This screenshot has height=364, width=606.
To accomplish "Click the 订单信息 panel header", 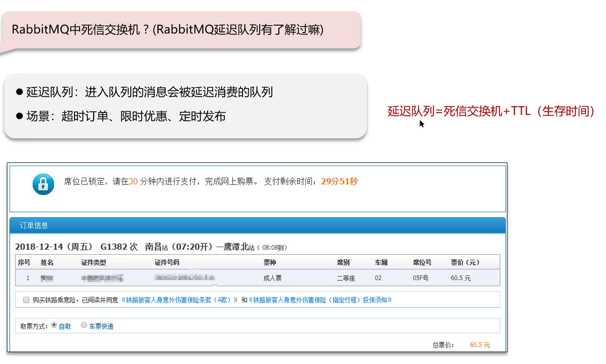I will (x=257, y=225).
